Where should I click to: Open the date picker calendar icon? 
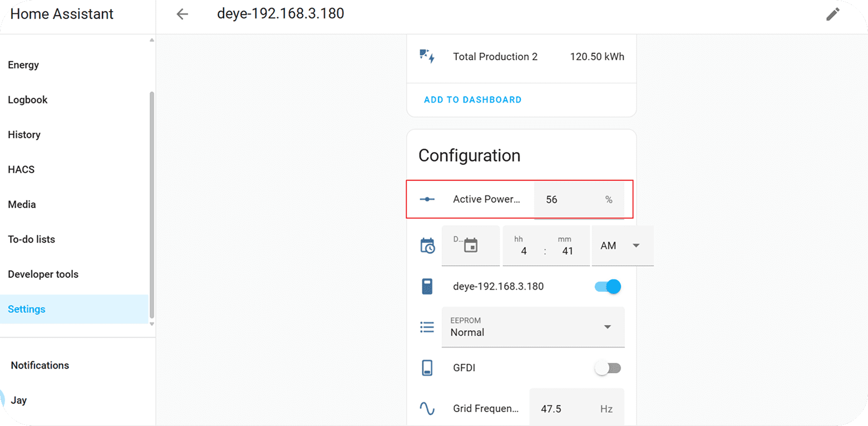point(471,245)
